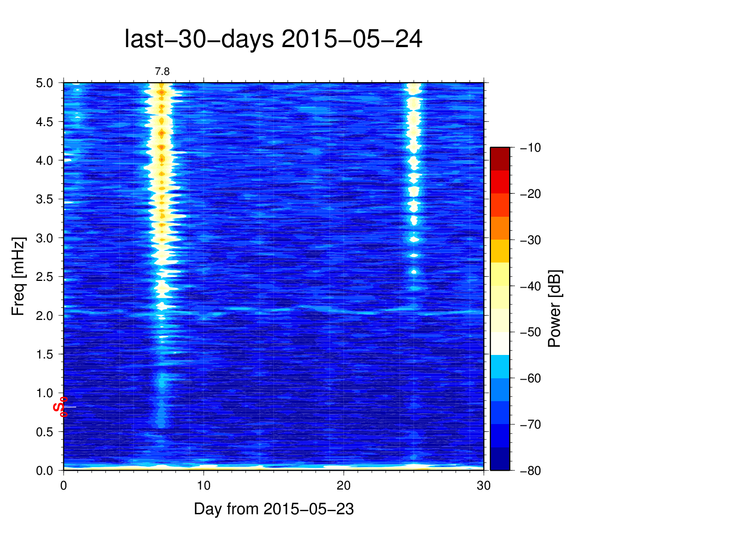756x534 pixels.
Task: Pick the cyan swatch in the colorbar
Action: [500, 366]
